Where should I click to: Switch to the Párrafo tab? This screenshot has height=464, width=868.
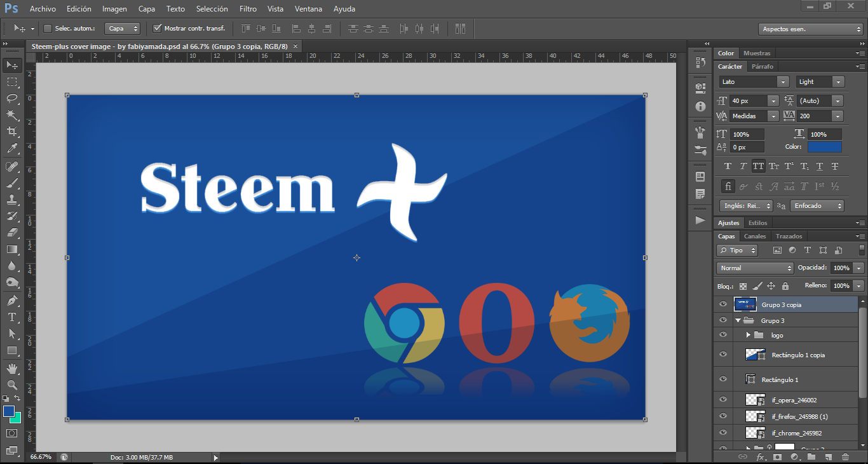763,67
